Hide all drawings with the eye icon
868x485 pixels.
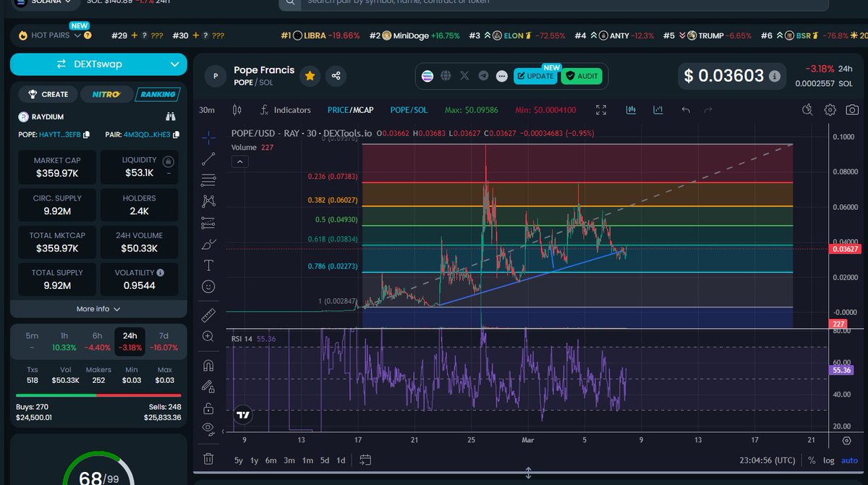point(208,429)
